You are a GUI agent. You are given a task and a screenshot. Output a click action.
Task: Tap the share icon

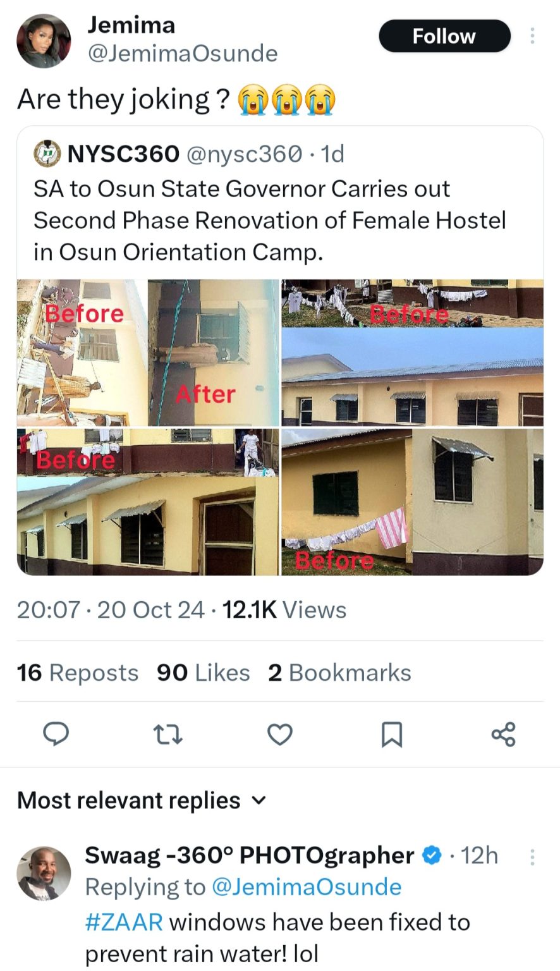click(x=504, y=735)
